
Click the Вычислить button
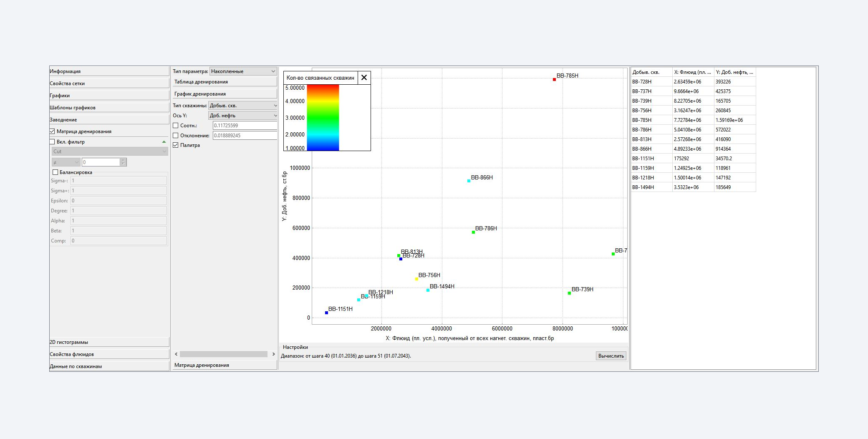(x=611, y=356)
